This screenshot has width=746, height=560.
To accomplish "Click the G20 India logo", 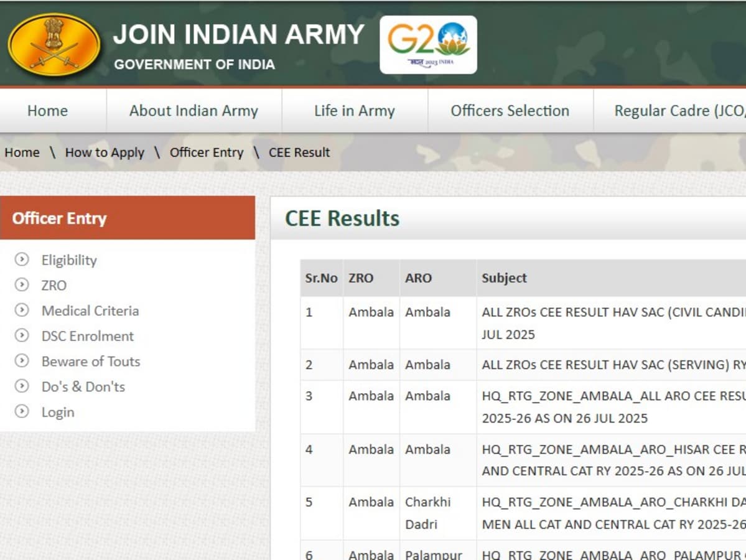I will [428, 44].
